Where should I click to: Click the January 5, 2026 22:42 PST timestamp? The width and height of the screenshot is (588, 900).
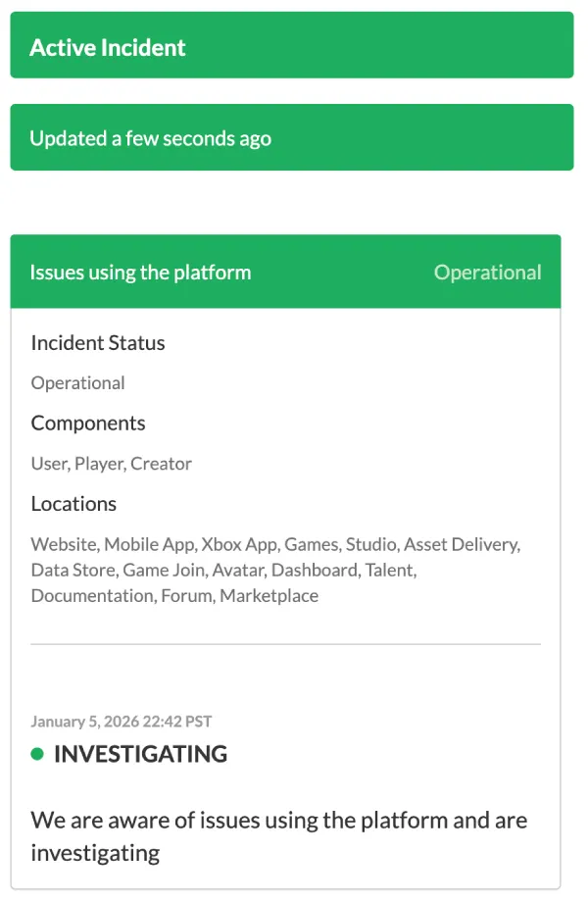tap(122, 722)
